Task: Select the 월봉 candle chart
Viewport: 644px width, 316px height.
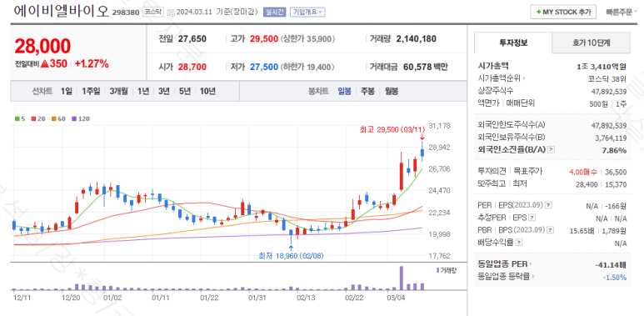Action: (x=392, y=91)
